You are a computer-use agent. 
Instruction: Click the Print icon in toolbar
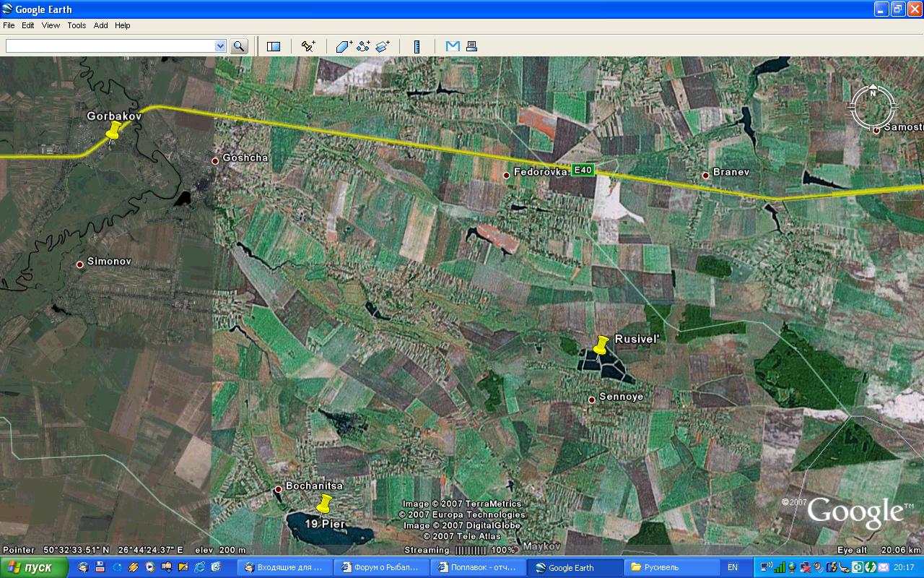[x=471, y=46]
